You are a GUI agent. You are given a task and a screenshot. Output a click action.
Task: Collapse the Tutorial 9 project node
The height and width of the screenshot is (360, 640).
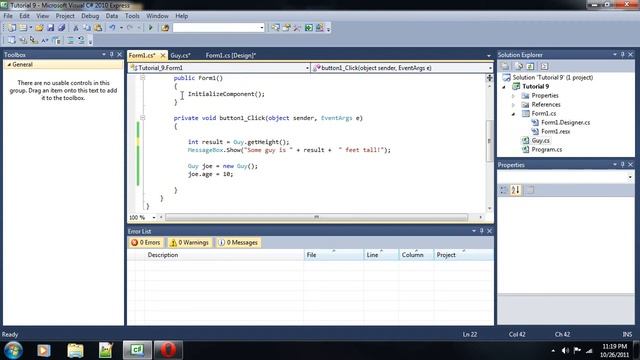coord(504,87)
